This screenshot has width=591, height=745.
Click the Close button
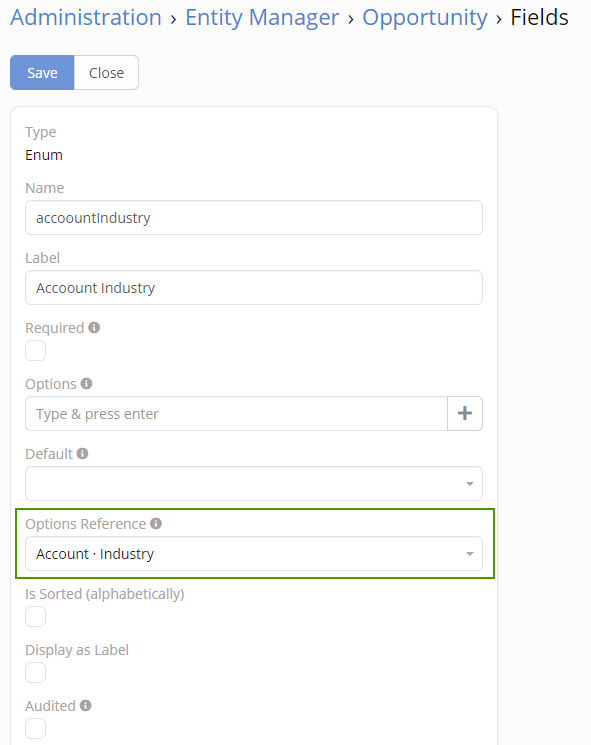pyautogui.click(x=106, y=73)
